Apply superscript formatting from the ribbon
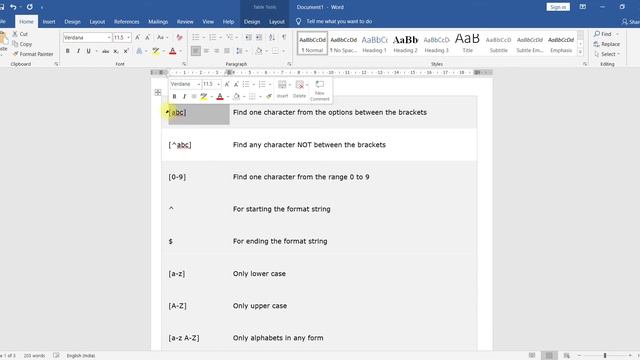 (126, 51)
